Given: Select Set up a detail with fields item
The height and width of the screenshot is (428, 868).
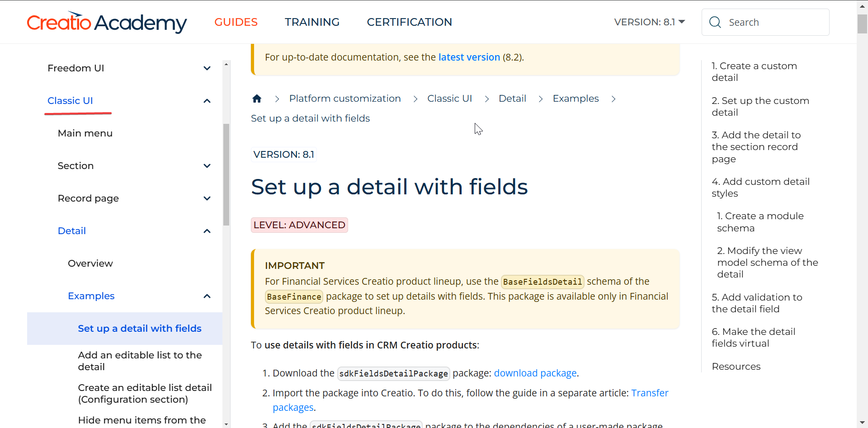Looking at the screenshot, I should [x=125, y=329].
